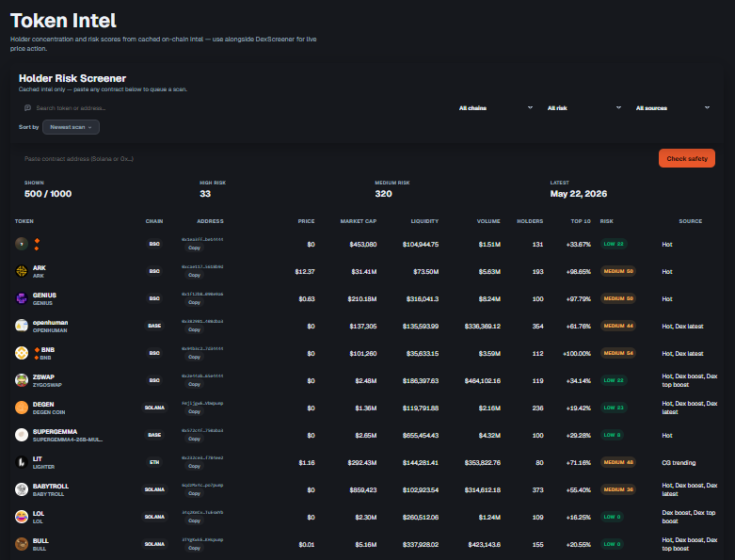
Task: Click the SUPERGEMMA token logo
Action: coord(22,435)
